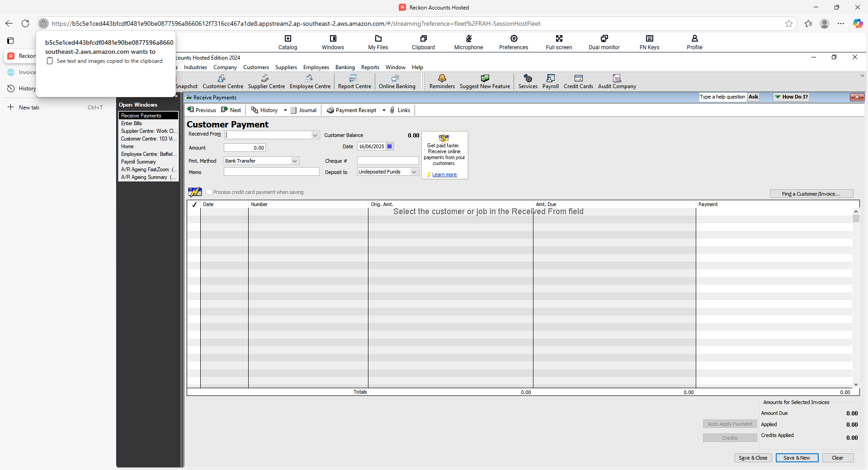The image size is (868, 470).
Task: Open the Company menu
Action: (x=225, y=67)
